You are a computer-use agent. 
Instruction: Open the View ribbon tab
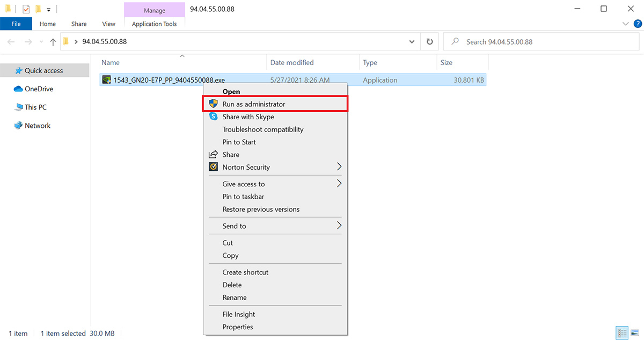tap(109, 24)
